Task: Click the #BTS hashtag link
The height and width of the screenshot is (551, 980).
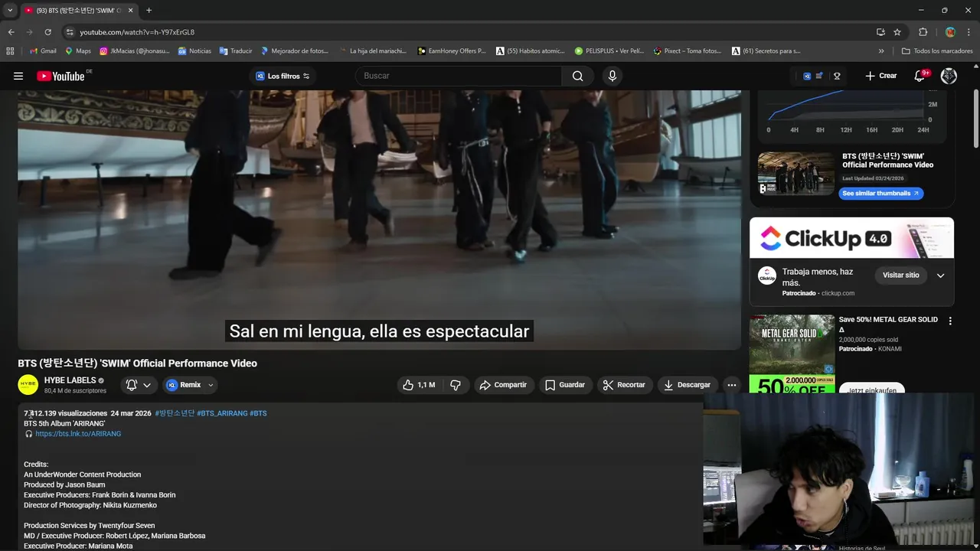Action: [x=258, y=413]
